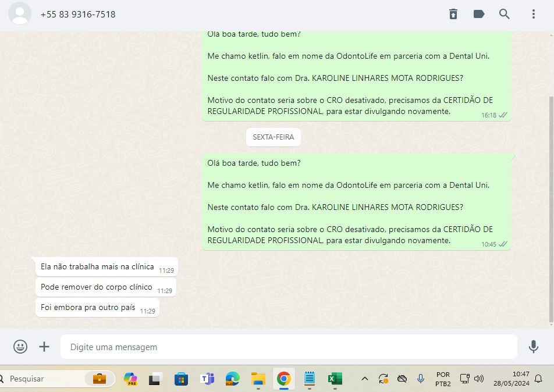Click the Windows taskbar Pesquisar search box
The height and width of the screenshot is (392, 554).
pyautogui.click(x=56, y=379)
